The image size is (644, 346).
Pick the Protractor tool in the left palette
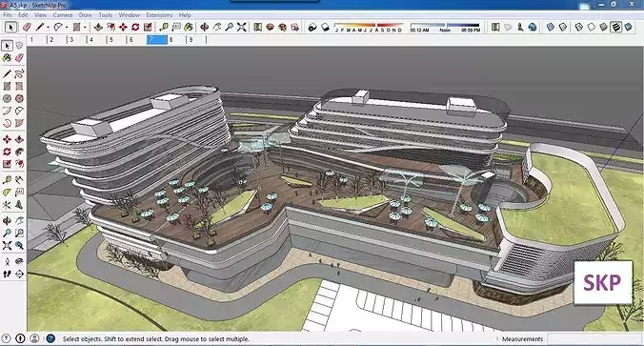[x=7, y=193]
